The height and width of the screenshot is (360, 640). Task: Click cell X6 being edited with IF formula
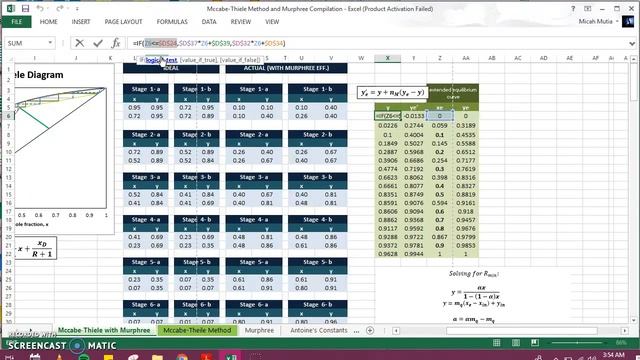tap(388, 116)
